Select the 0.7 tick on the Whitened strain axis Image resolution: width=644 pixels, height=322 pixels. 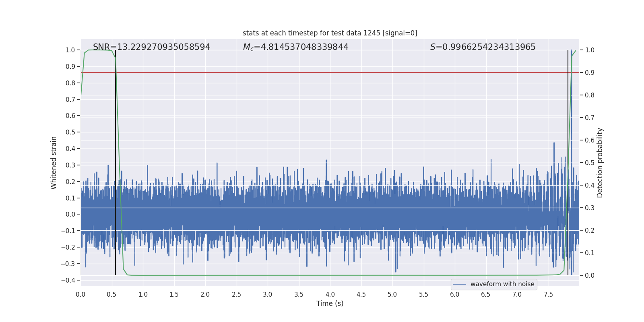point(70,99)
